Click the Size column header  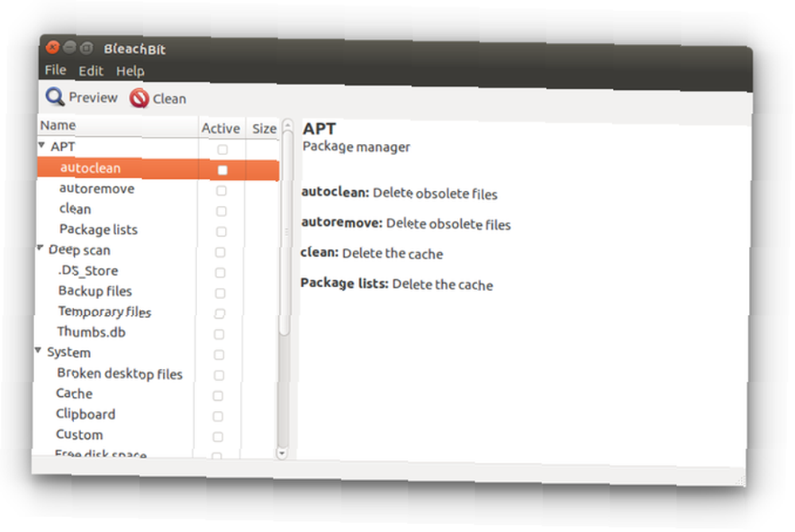(264, 129)
